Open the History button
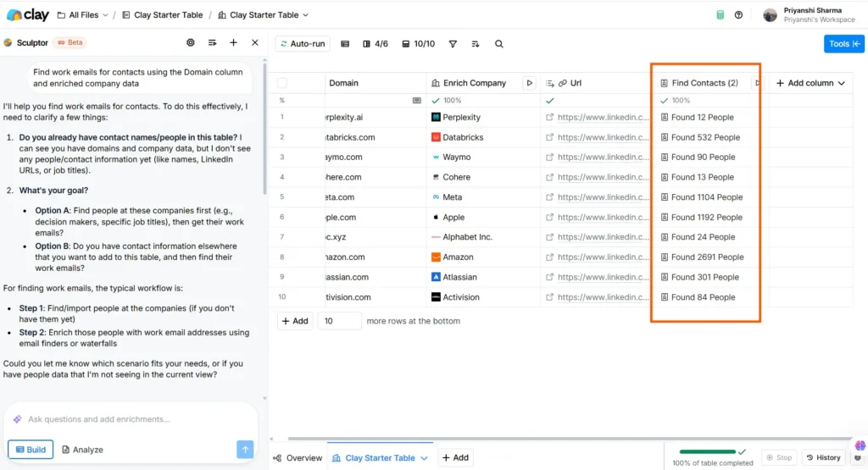This screenshot has height=470, width=868. tap(824, 457)
